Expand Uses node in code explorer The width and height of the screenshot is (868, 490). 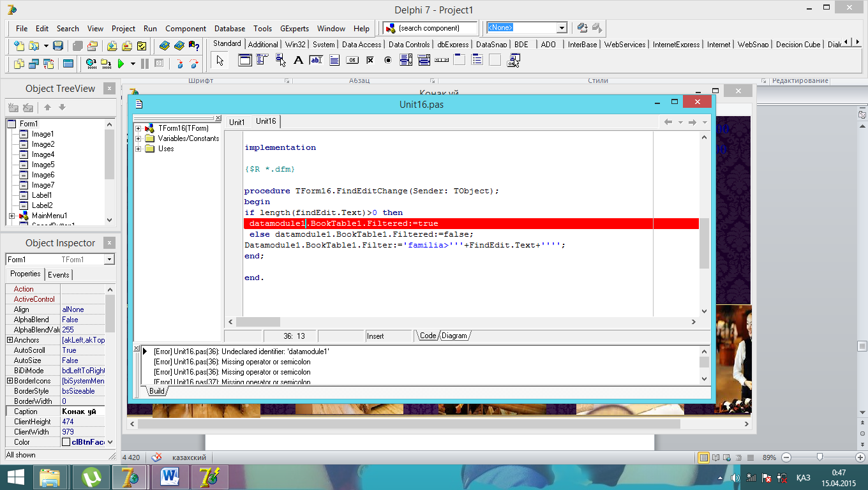(138, 149)
